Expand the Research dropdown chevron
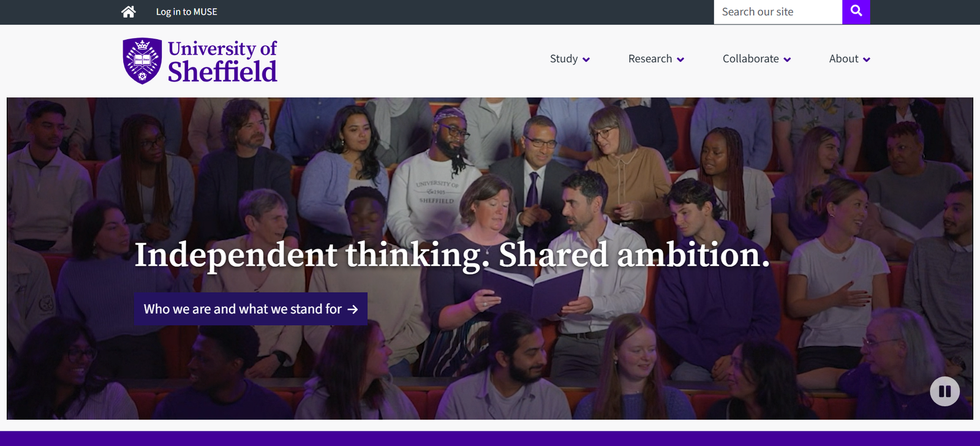The height and width of the screenshot is (446, 980). (682, 60)
